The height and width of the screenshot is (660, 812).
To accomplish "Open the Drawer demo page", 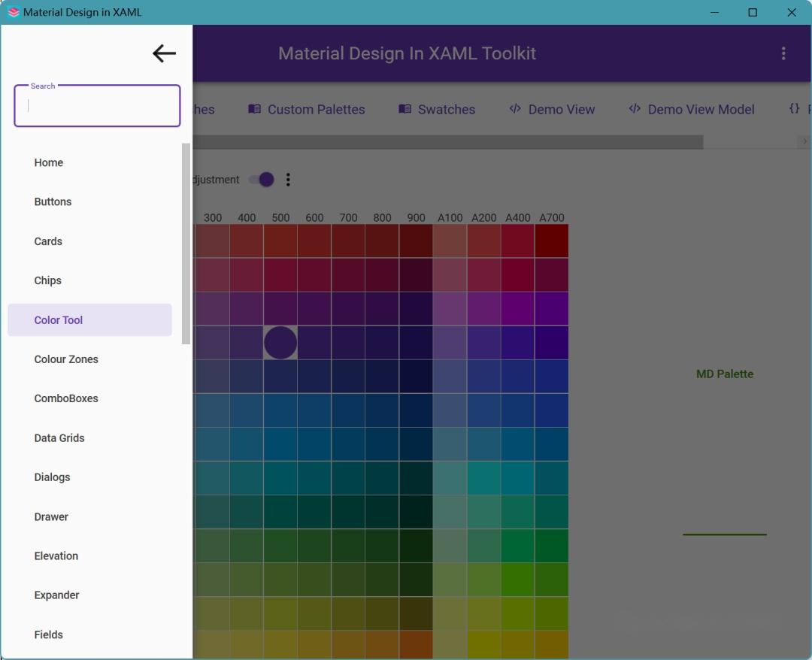I will coord(89,516).
